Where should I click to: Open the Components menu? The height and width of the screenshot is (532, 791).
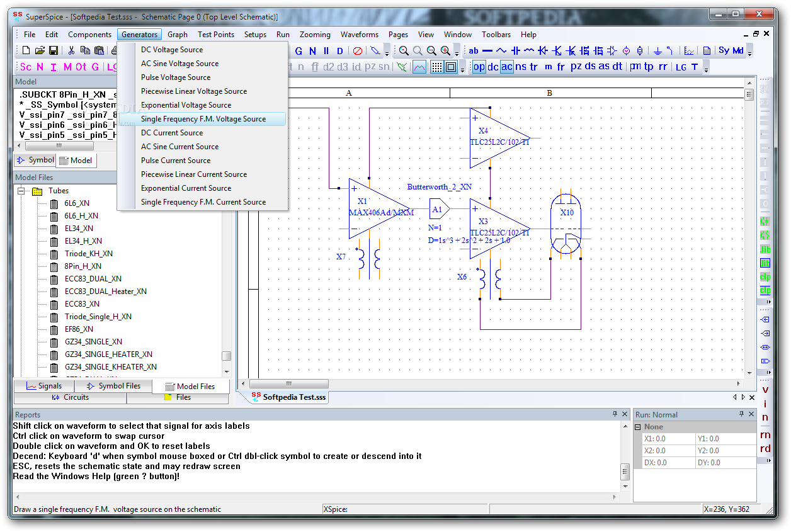click(x=90, y=35)
